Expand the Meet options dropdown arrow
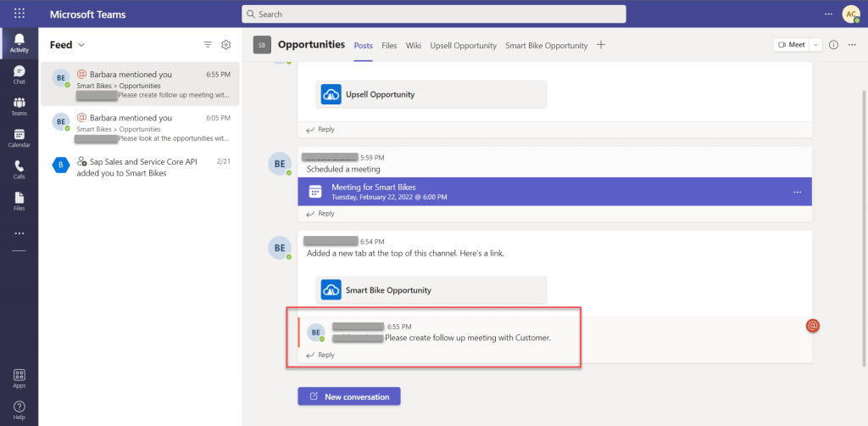The image size is (868, 426). (815, 45)
